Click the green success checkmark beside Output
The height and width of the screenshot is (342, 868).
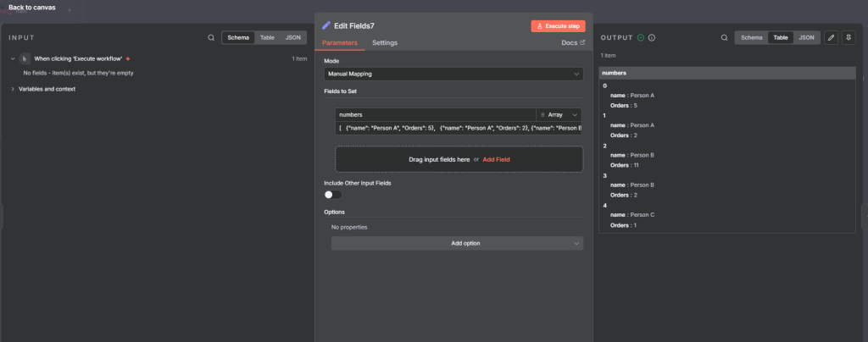point(641,38)
